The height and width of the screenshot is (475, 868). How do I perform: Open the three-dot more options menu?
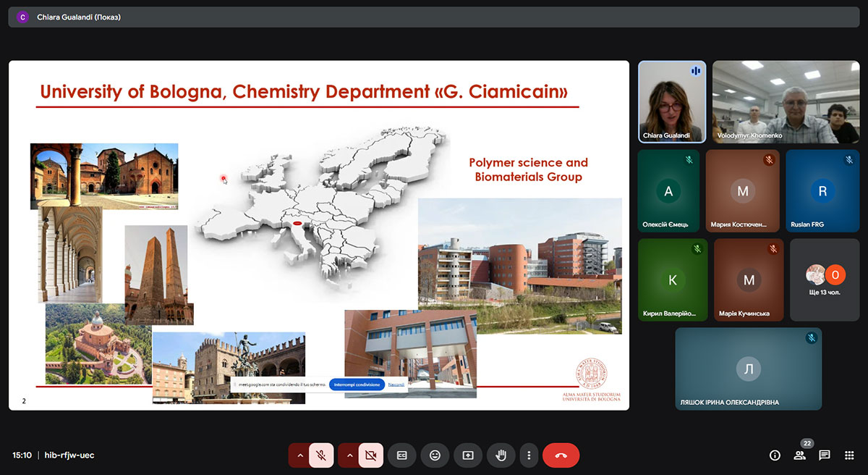529,455
